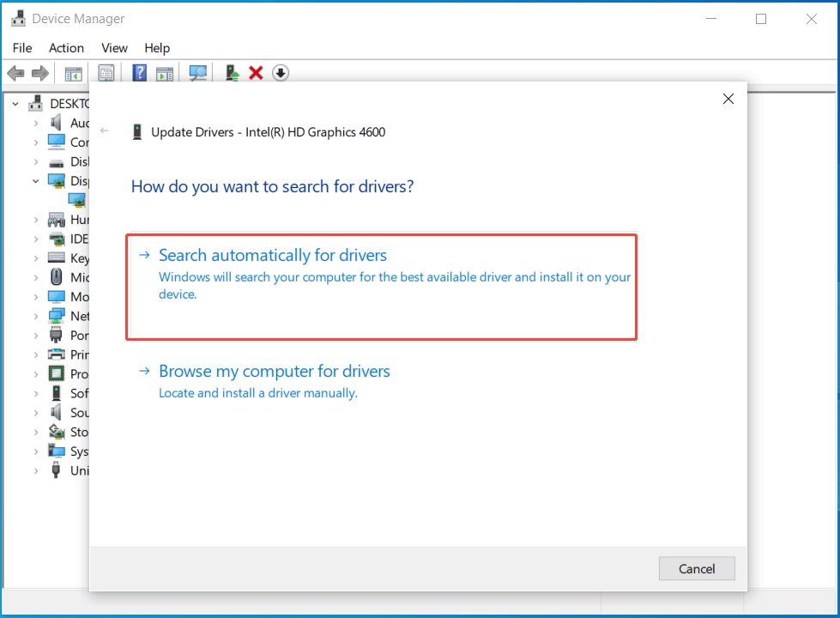The width and height of the screenshot is (840, 618).
Task: Open the Action menu
Action: click(66, 48)
